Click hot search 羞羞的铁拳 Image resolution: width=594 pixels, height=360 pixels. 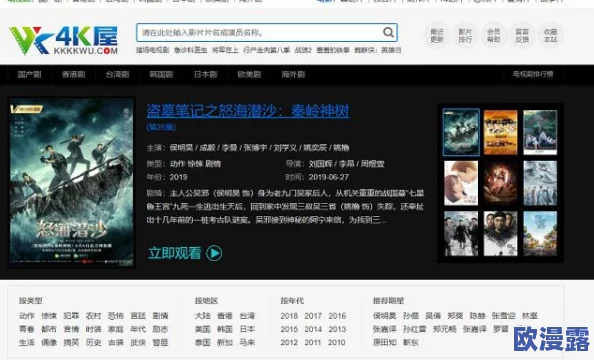click(333, 50)
